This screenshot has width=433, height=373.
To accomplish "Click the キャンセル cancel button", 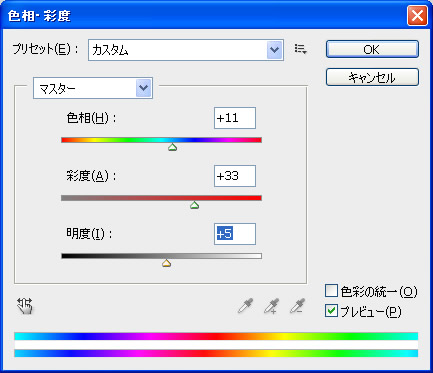I will pyautogui.click(x=372, y=77).
